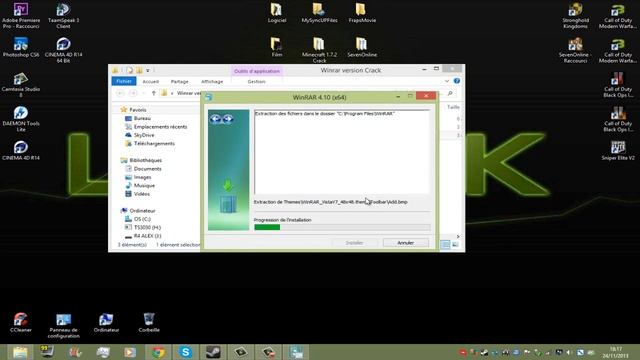640x360 pixels.
Task: Click the installation progress bar
Action: tap(342, 227)
